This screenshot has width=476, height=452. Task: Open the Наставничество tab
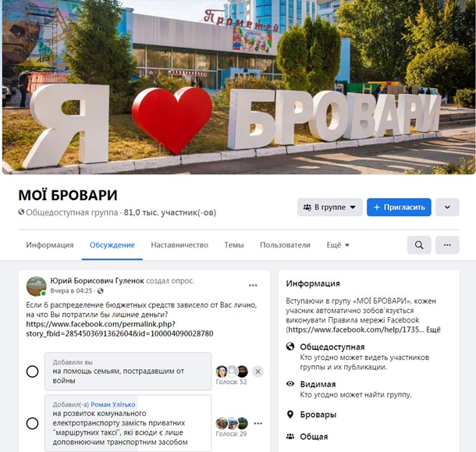[x=179, y=245]
